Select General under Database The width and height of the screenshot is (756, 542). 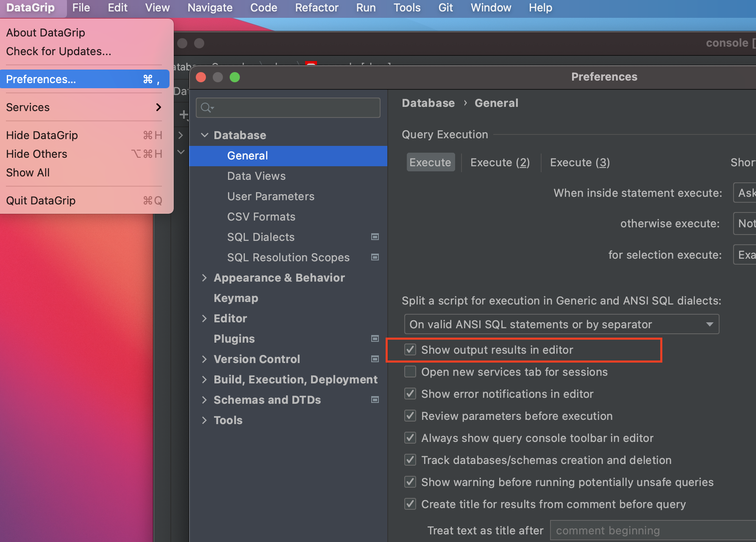[x=288, y=156]
